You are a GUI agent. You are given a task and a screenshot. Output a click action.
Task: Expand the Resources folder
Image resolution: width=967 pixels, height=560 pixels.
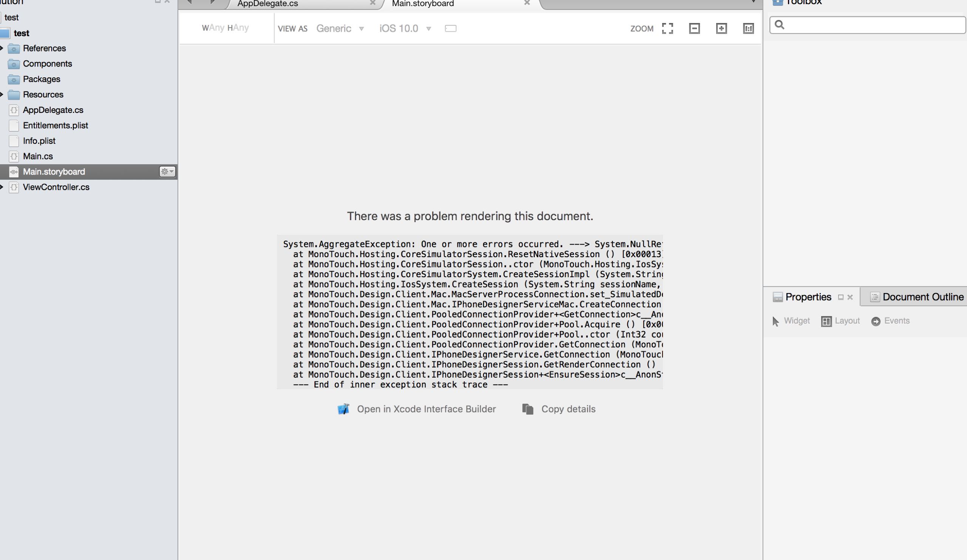coord(2,94)
